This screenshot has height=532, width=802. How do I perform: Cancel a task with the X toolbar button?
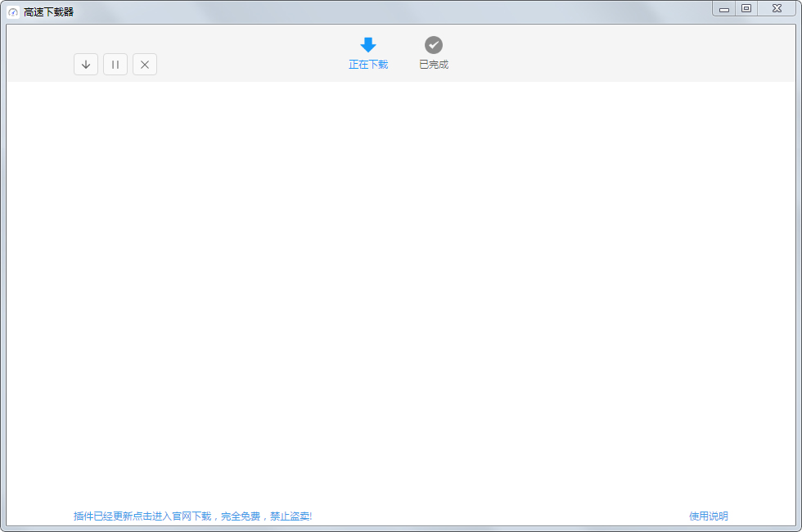(145, 64)
